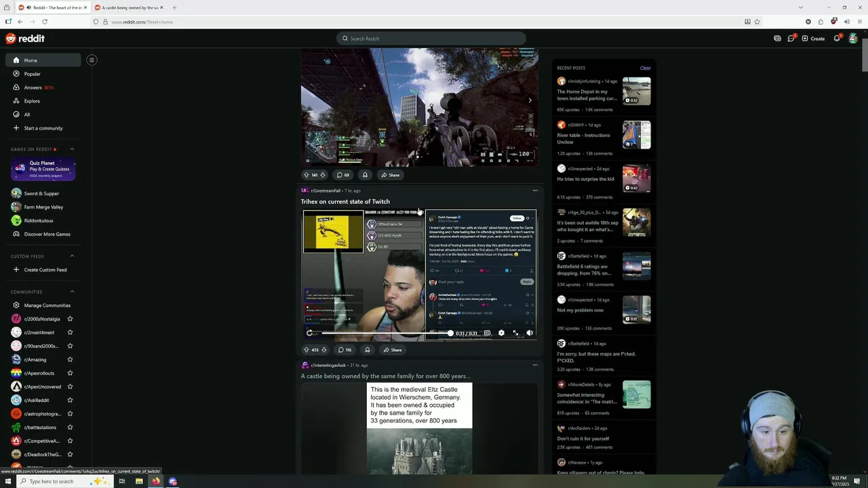868x488 pixels.
Task: Open Explore in the left sidebar
Action: [43, 101]
